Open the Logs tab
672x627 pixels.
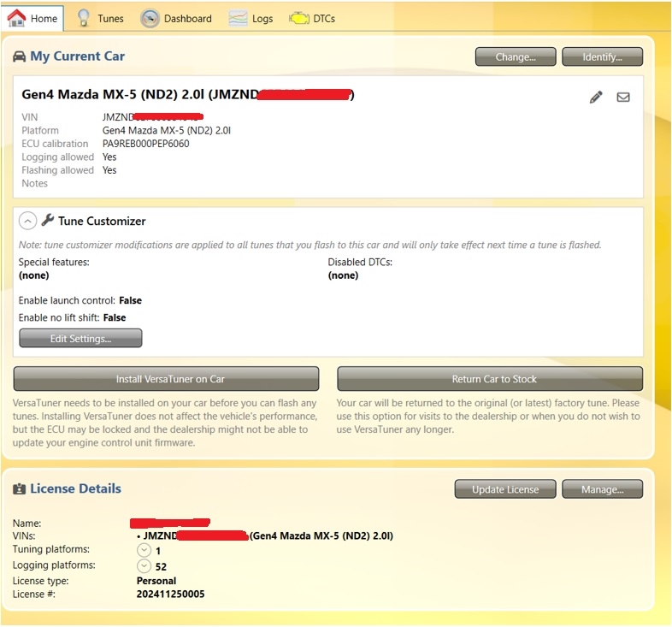pyautogui.click(x=251, y=19)
